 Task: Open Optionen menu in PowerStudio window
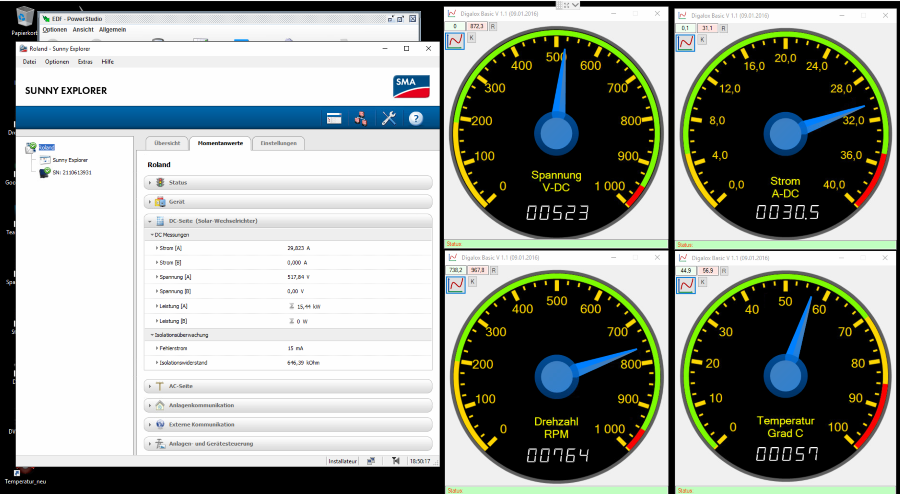[55, 30]
